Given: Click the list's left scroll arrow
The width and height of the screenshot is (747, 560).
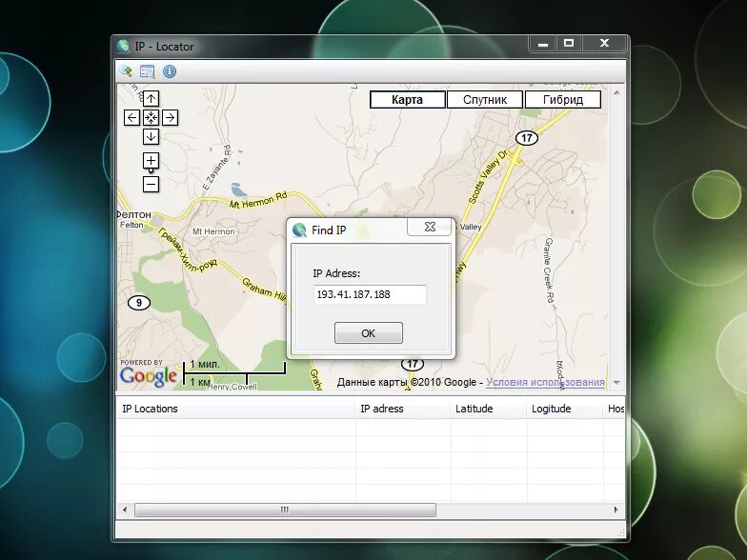Looking at the screenshot, I should pyautogui.click(x=125, y=510).
